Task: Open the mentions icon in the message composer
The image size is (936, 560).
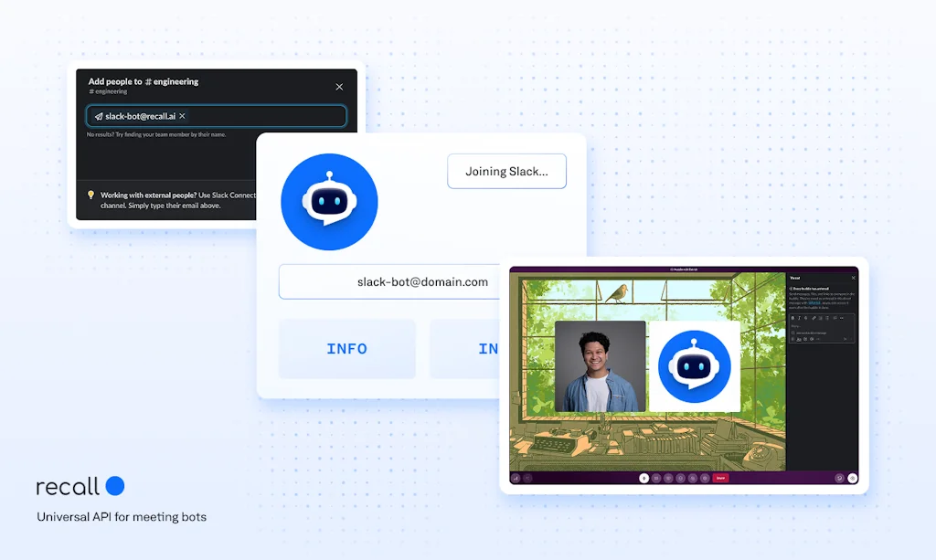Action: [x=812, y=339]
